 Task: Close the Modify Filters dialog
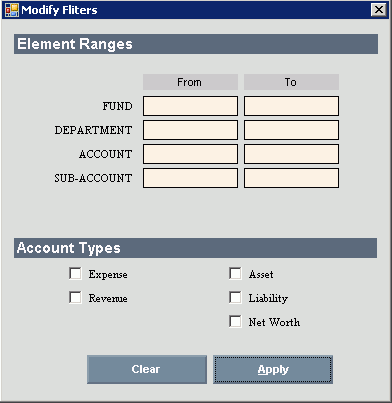379,10
